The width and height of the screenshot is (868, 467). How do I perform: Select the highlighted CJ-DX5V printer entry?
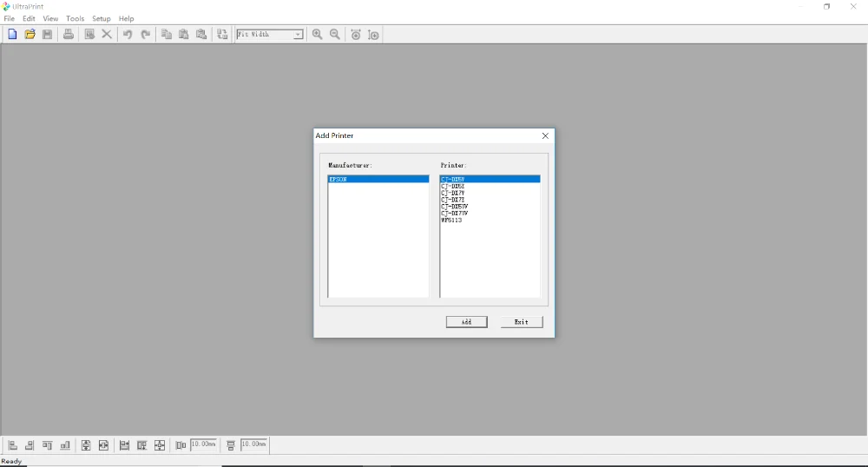(490, 180)
